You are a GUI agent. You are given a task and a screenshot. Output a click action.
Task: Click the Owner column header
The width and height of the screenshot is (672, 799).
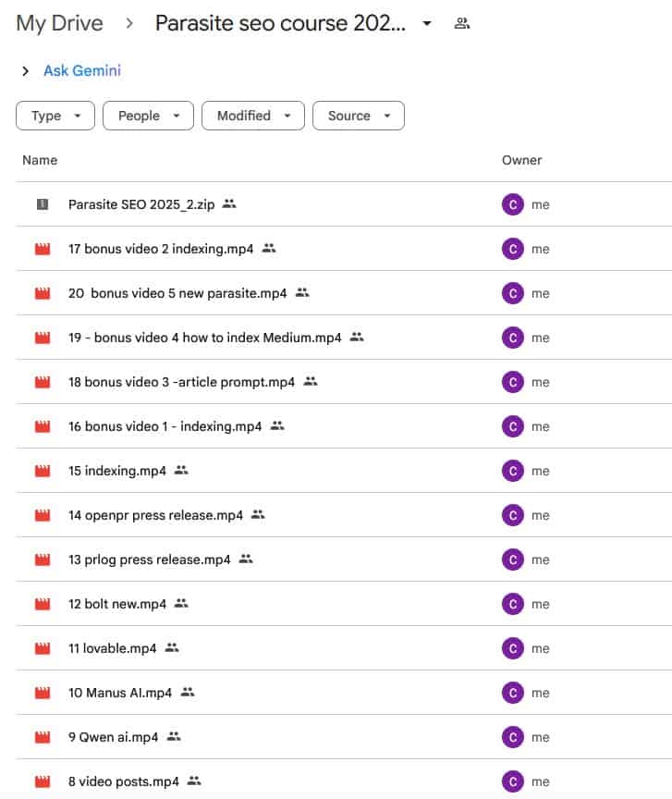521,160
